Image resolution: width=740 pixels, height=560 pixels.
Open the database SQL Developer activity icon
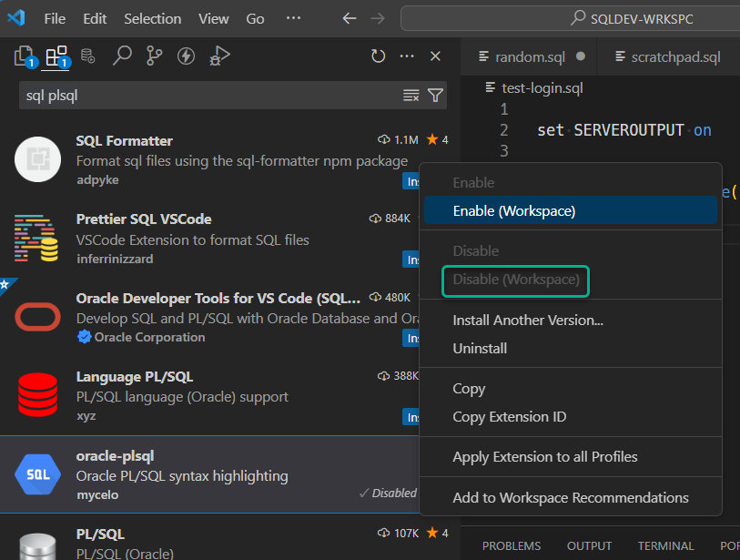(x=87, y=56)
